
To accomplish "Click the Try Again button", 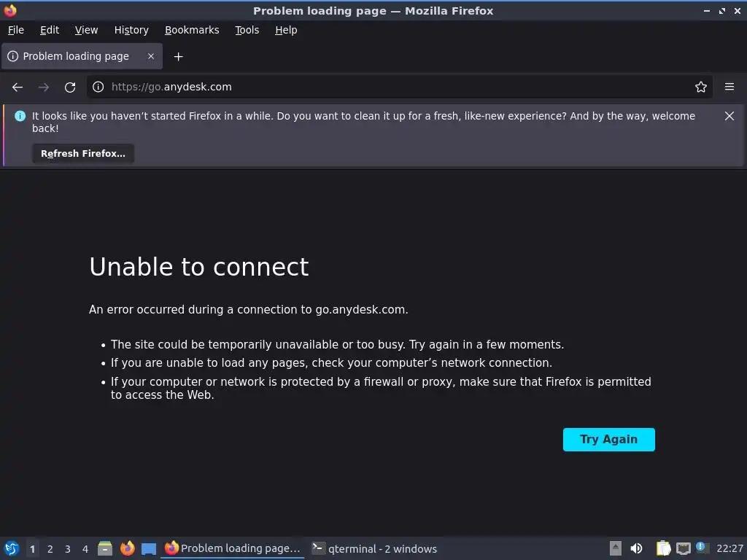I will coord(609,439).
